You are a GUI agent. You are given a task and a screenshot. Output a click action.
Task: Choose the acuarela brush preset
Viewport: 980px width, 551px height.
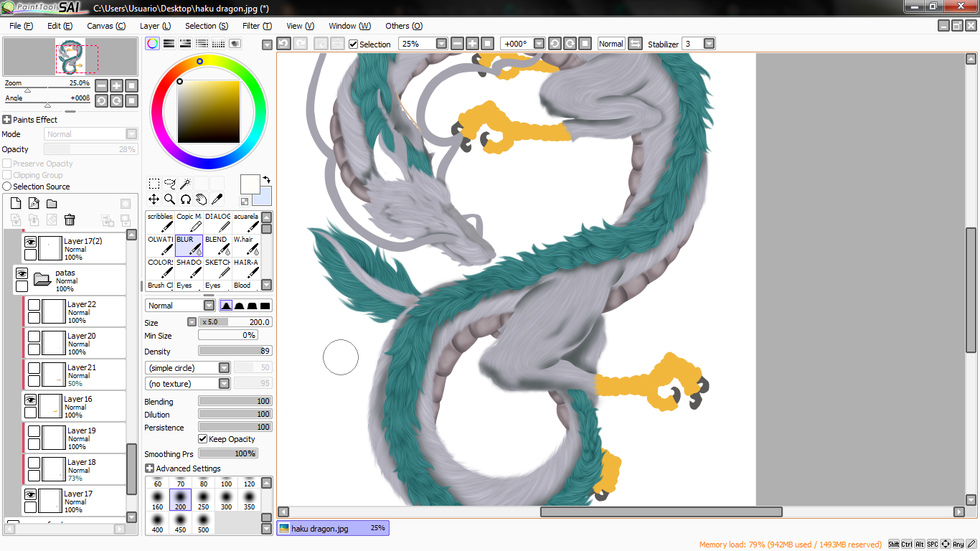[246, 222]
